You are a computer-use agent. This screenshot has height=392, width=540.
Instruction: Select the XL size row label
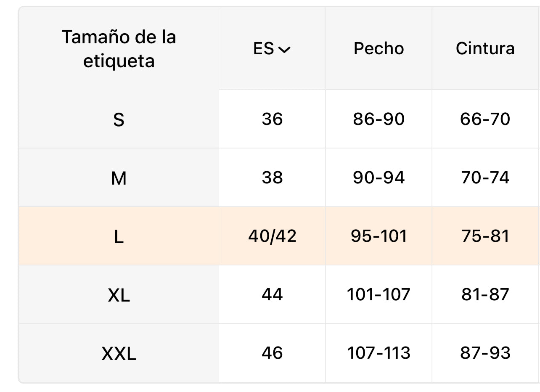pyautogui.click(x=119, y=295)
